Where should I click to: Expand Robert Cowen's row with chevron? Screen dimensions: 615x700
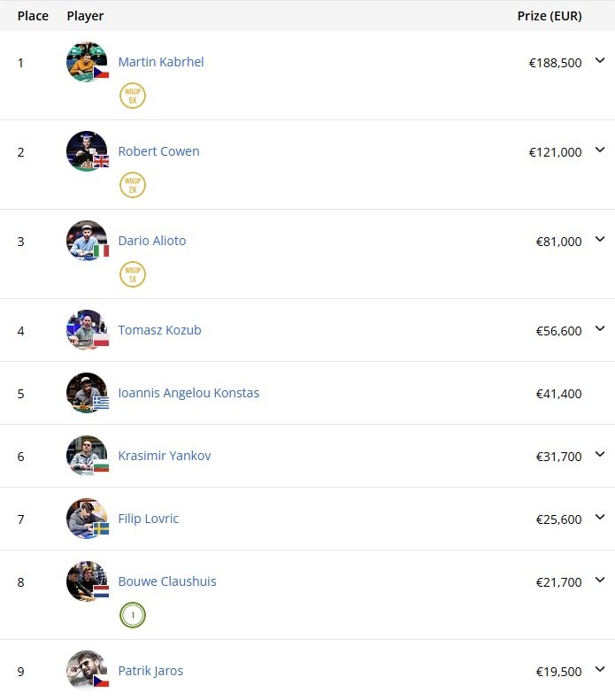pos(600,150)
